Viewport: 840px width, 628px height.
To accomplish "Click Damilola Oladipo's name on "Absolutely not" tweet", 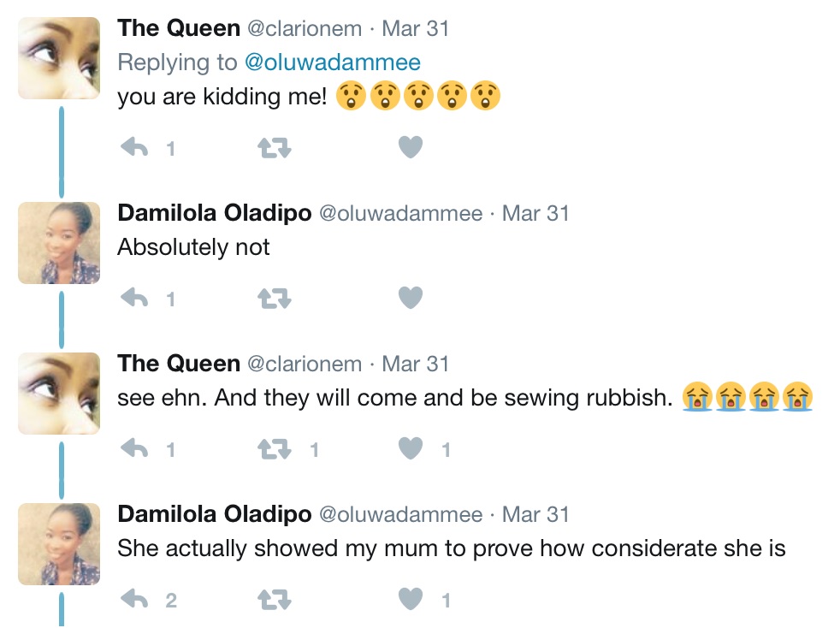I will click(x=214, y=213).
